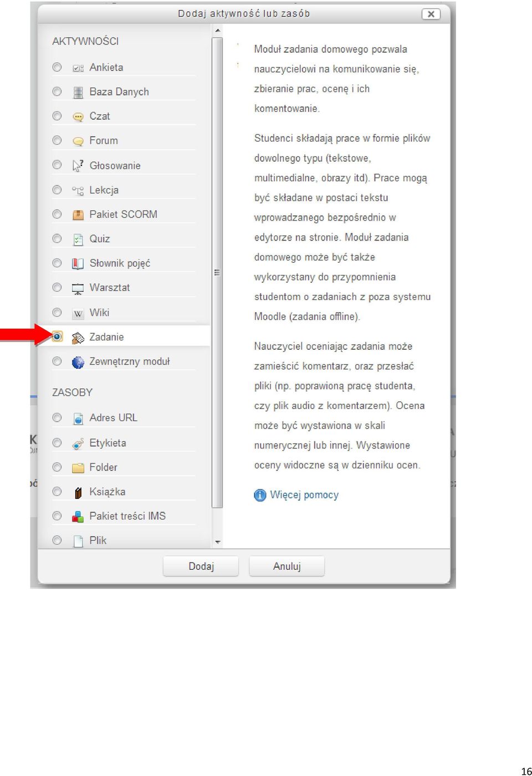The image size is (532, 776).
Task: Click the Anuluj button
Action: [x=287, y=566]
